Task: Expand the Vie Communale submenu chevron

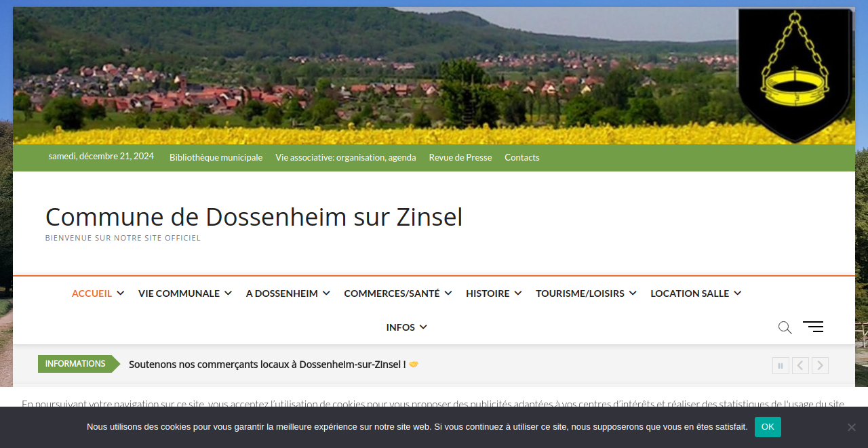Action: tap(229, 293)
